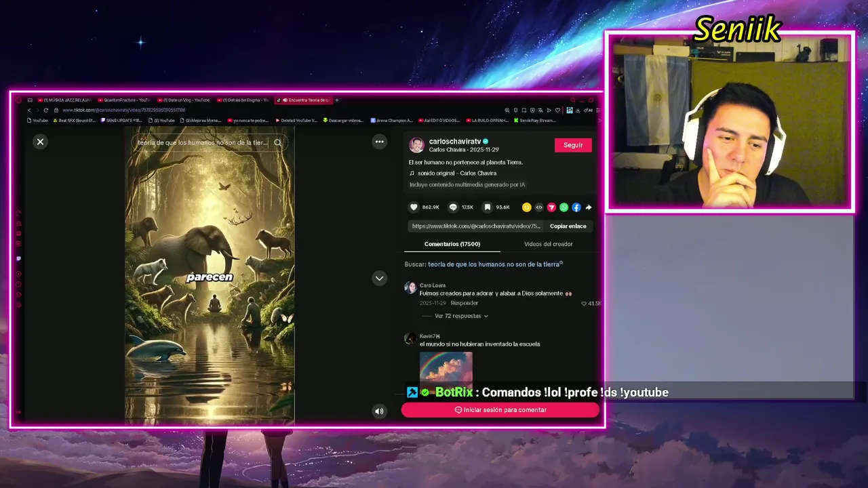
Task: Switch to QuantumFracture YouTube browser tab
Action: pyautogui.click(x=124, y=100)
